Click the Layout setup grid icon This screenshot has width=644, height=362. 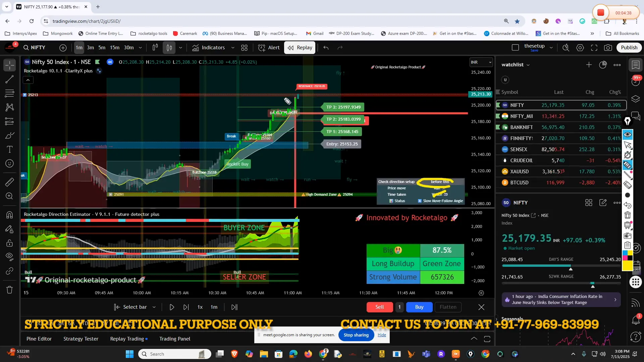[x=244, y=48]
